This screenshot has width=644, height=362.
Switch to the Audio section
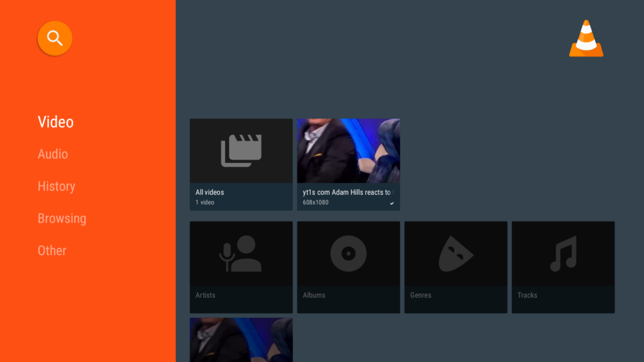coord(53,154)
